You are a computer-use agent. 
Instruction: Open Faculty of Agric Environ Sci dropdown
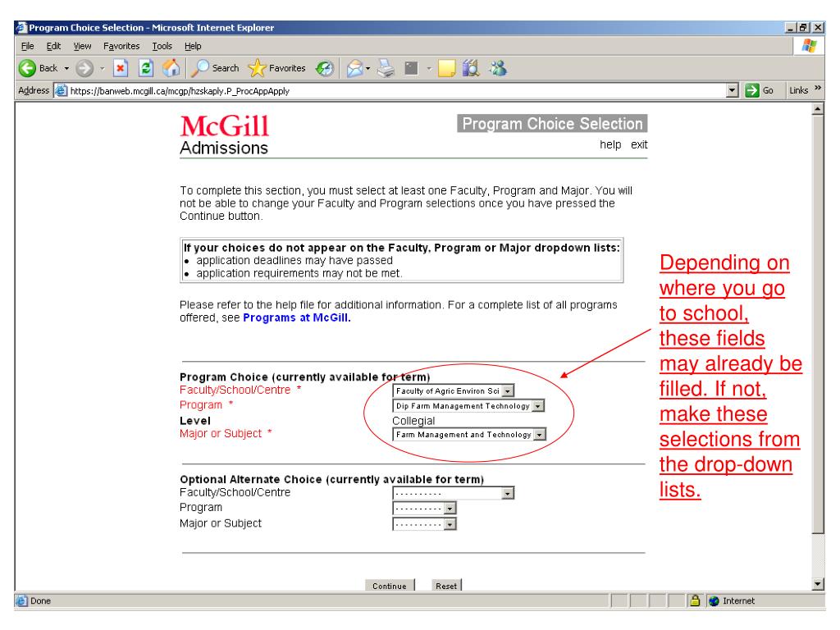click(x=453, y=391)
